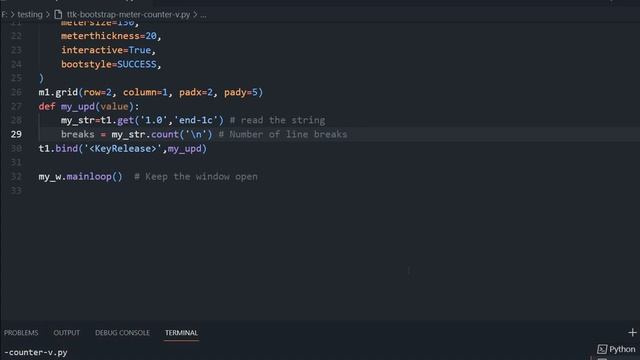Click 'my_w.mainloop()' on line 32
This screenshot has width=640, height=360.
tap(80, 176)
